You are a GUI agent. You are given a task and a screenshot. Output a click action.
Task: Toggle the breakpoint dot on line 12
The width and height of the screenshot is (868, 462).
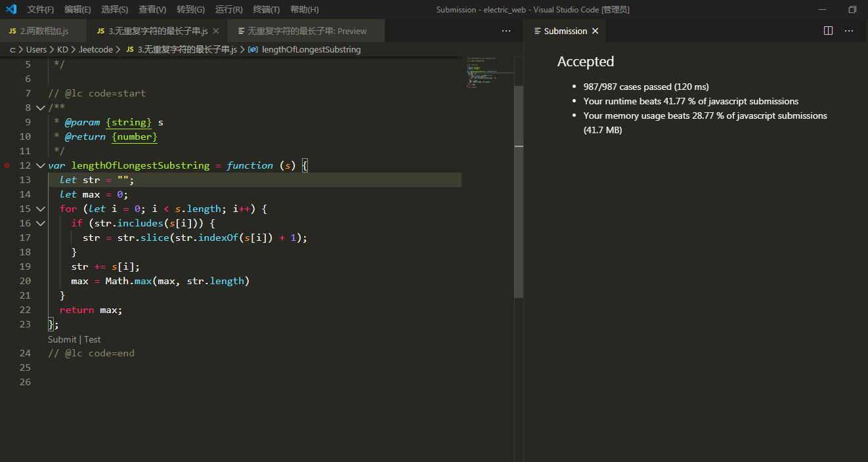tap(7, 165)
